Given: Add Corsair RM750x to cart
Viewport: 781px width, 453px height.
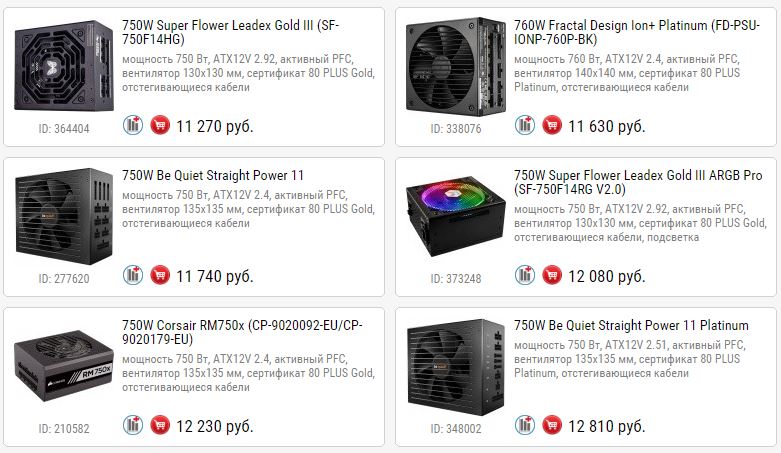Looking at the screenshot, I should (x=159, y=425).
